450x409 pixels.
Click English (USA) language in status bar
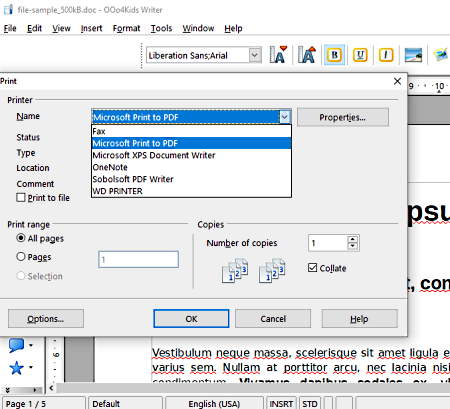tap(214, 403)
